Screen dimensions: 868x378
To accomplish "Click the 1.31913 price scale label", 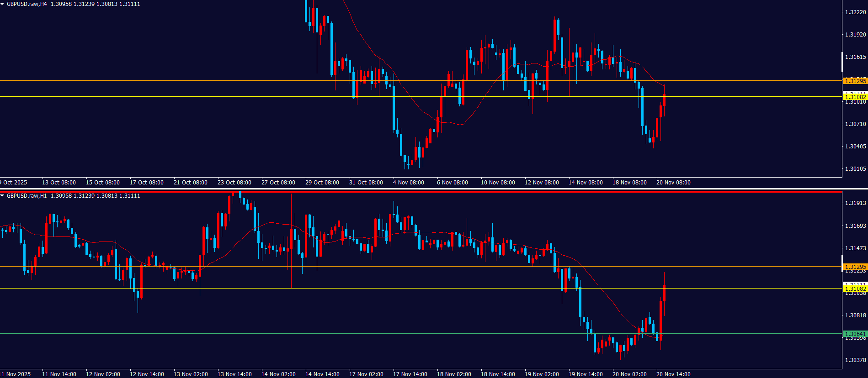I will (x=855, y=203).
